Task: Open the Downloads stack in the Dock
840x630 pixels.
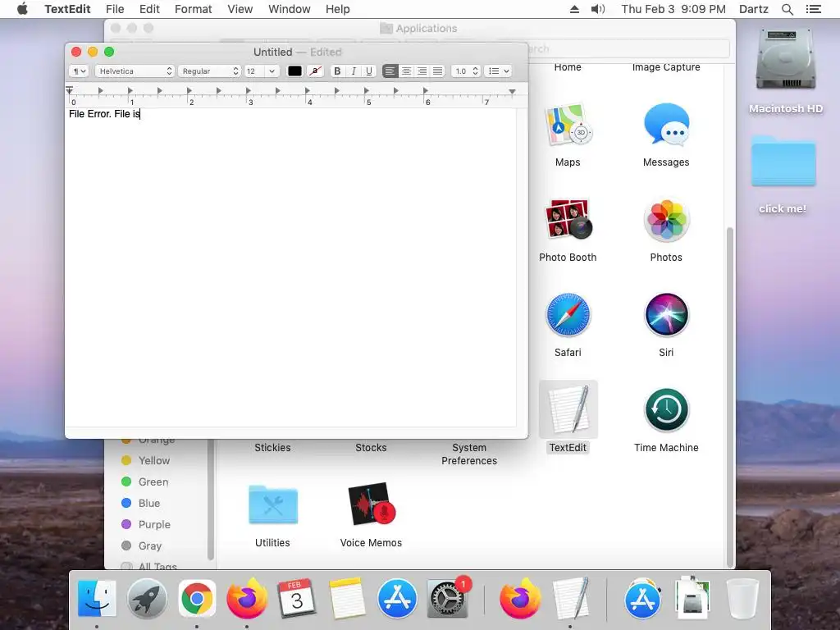Action: coord(692,598)
